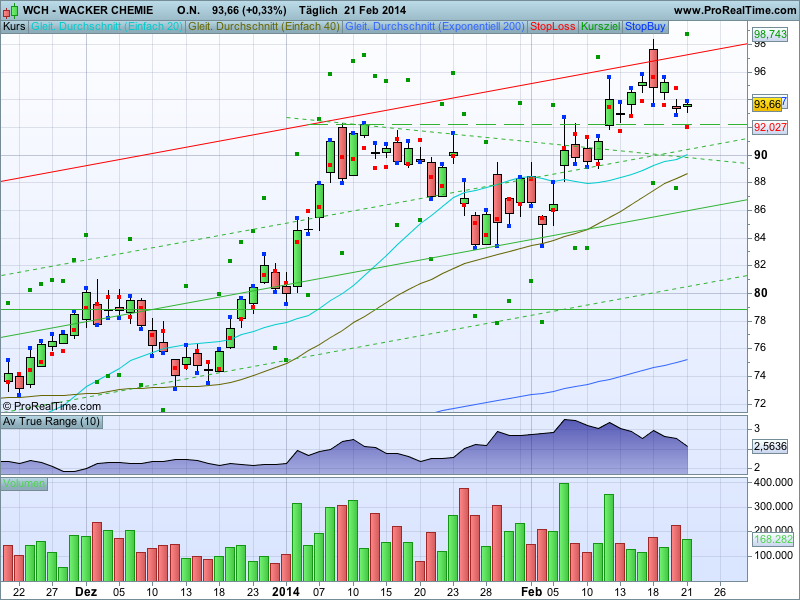The height and width of the screenshot is (600, 800).
Task: Click the WCH - WACKER CHEMIE title
Action: (x=88, y=10)
